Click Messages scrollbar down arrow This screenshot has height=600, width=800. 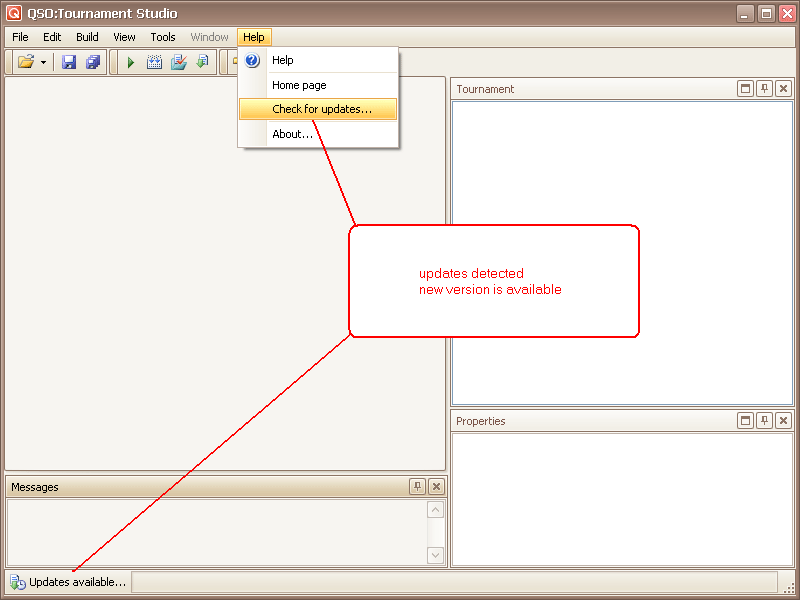pyautogui.click(x=435, y=555)
